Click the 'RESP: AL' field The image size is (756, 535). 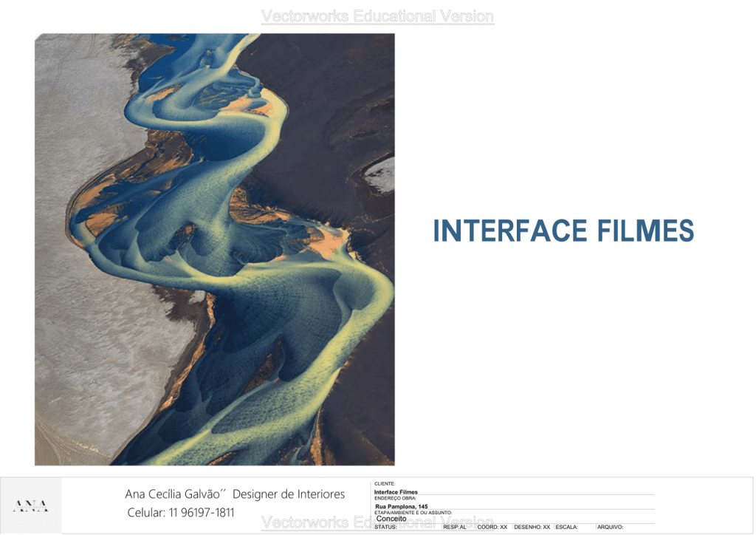point(455,527)
